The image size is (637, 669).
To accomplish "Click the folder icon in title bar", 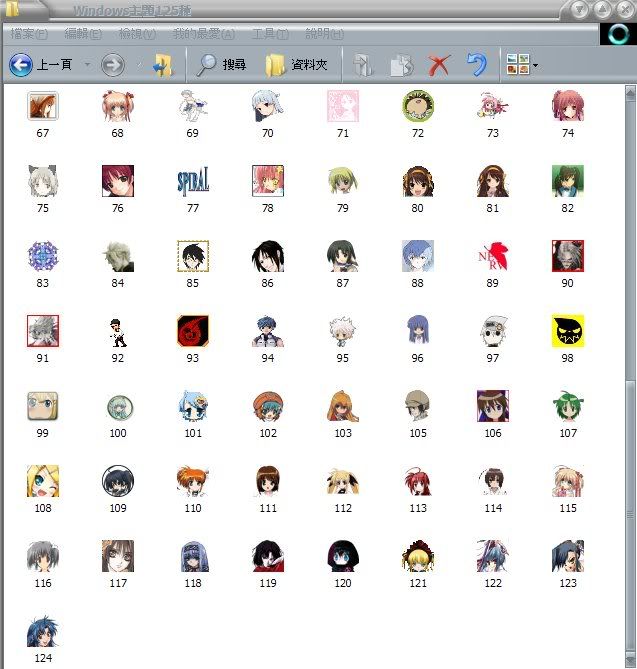I will (x=12, y=9).
